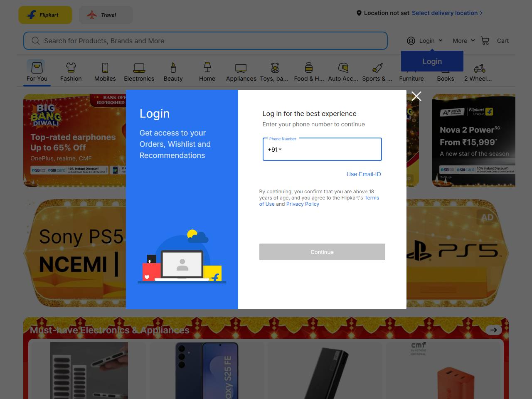Open the Furniture category
532x399 pixels.
point(411,79)
